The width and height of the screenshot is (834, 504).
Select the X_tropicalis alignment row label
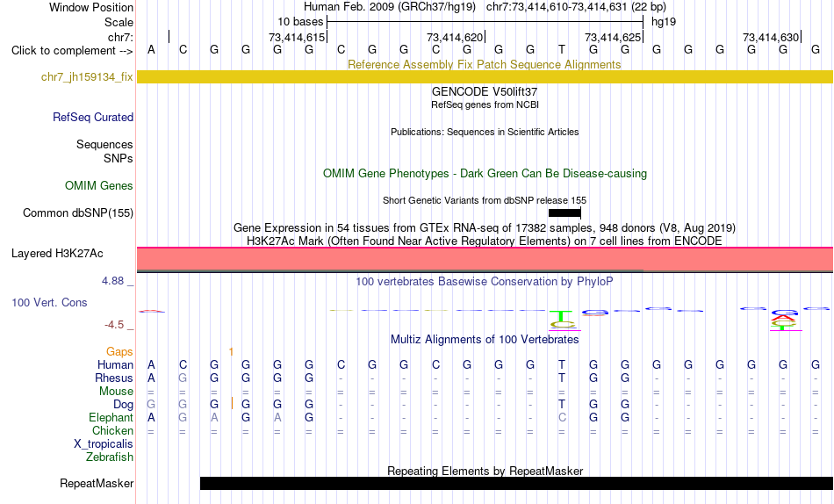tap(104, 444)
